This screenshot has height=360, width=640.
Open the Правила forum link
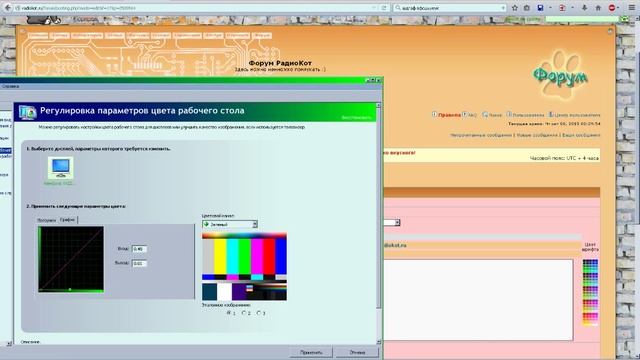[449, 115]
